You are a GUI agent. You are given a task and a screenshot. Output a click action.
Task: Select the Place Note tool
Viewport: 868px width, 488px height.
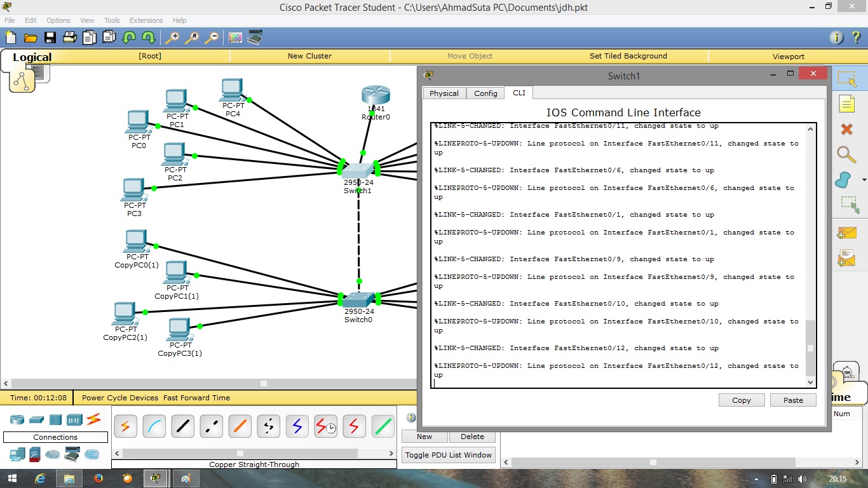(x=847, y=104)
